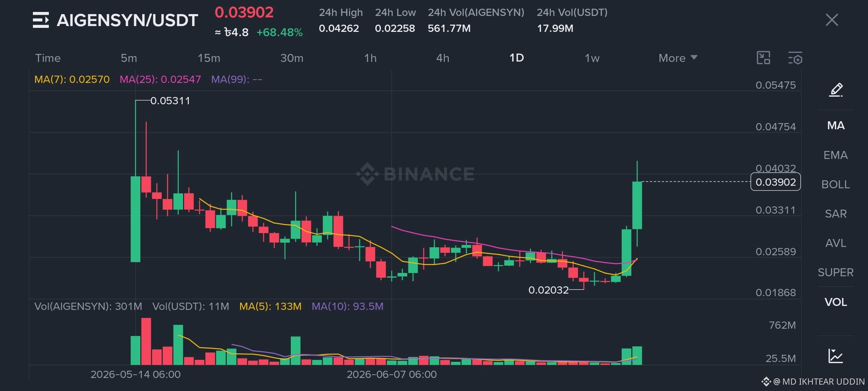Select the 5m timeframe
Viewport: 868px width, 391px height.
(x=129, y=58)
